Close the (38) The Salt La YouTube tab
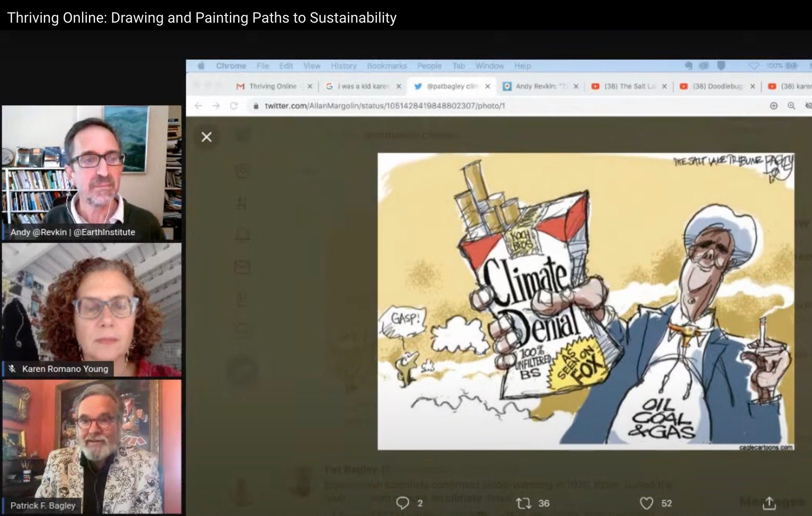Image resolution: width=812 pixels, height=516 pixels. click(x=664, y=86)
